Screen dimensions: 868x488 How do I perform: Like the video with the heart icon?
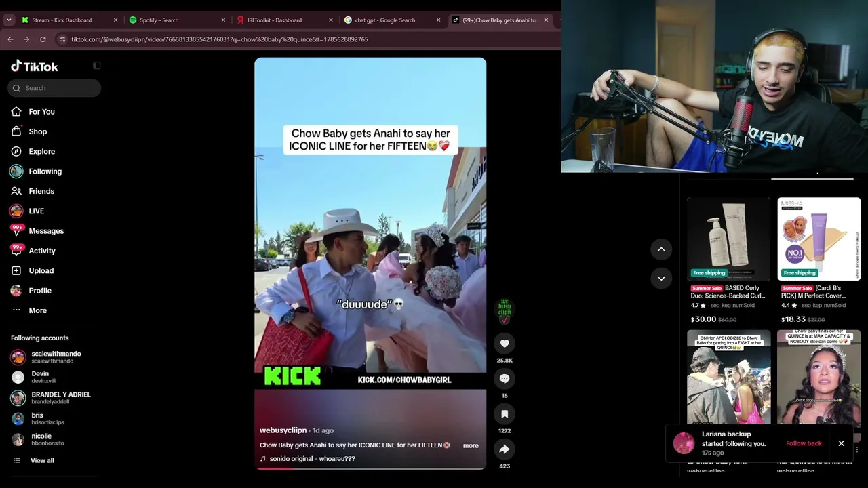[x=505, y=344]
